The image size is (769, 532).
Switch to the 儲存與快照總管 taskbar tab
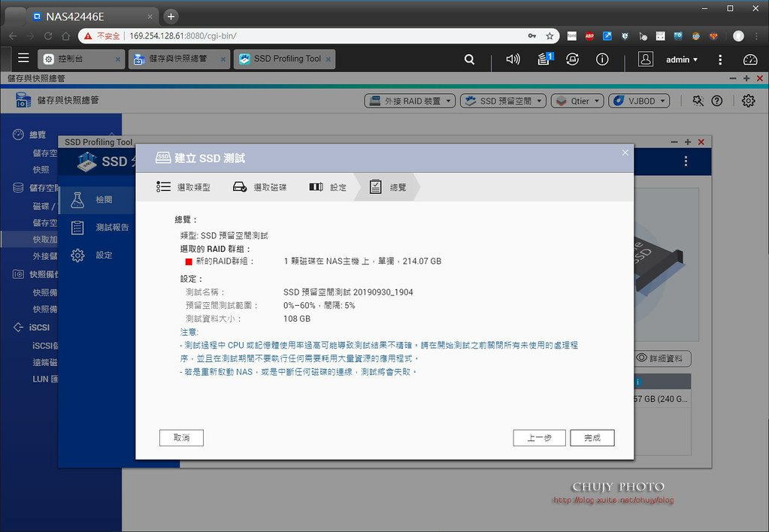point(179,59)
